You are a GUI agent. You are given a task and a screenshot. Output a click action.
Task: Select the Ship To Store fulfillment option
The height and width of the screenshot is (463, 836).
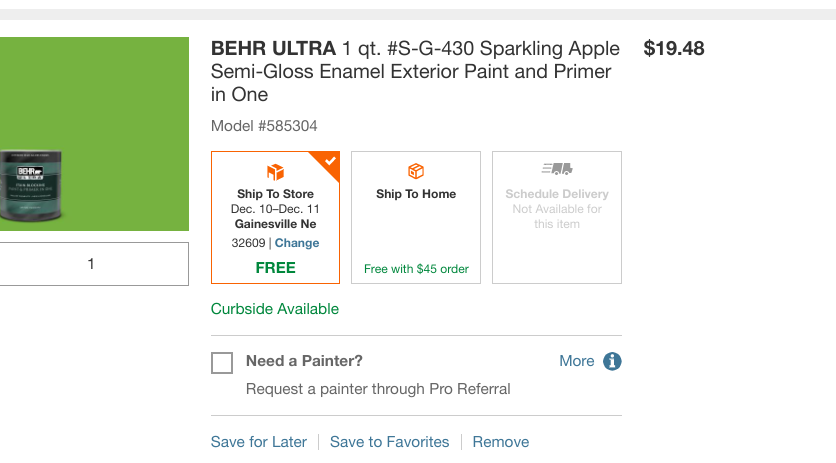click(275, 217)
